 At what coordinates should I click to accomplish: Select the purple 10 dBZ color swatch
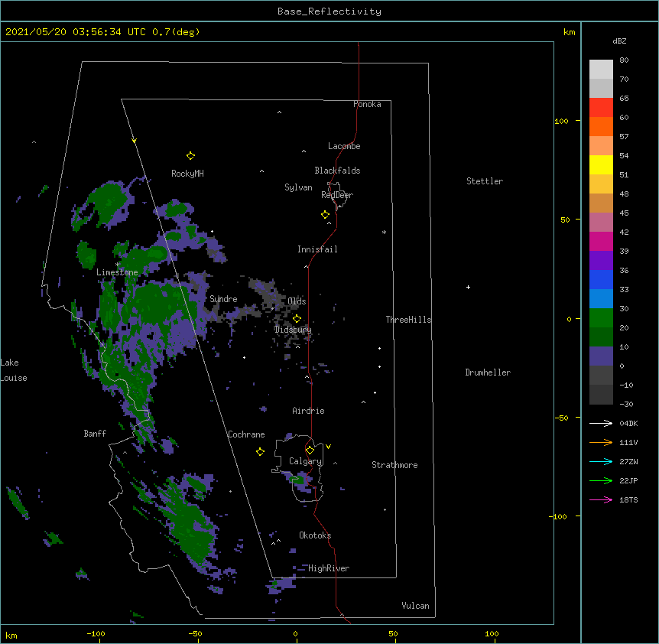pos(601,356)
